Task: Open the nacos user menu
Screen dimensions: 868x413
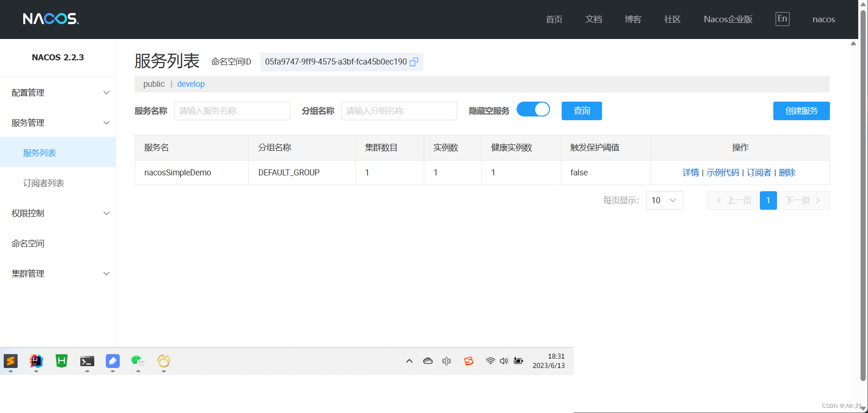Action: click(823, 19)
